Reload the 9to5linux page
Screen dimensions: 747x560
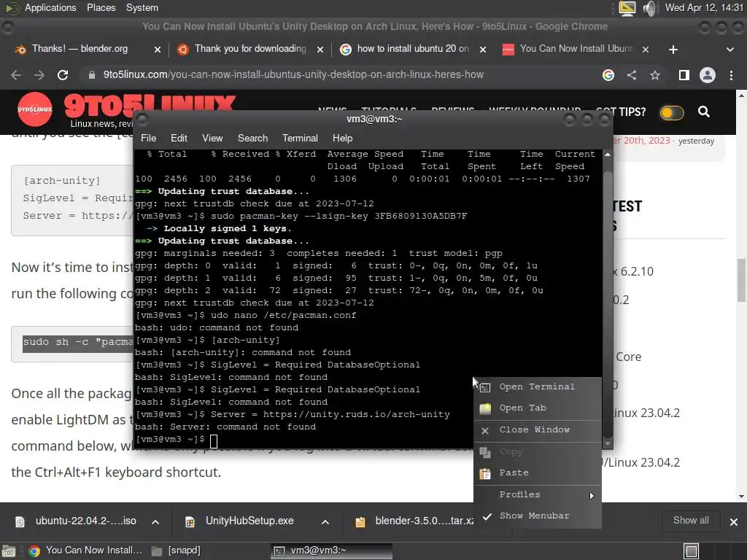[63, 75]
